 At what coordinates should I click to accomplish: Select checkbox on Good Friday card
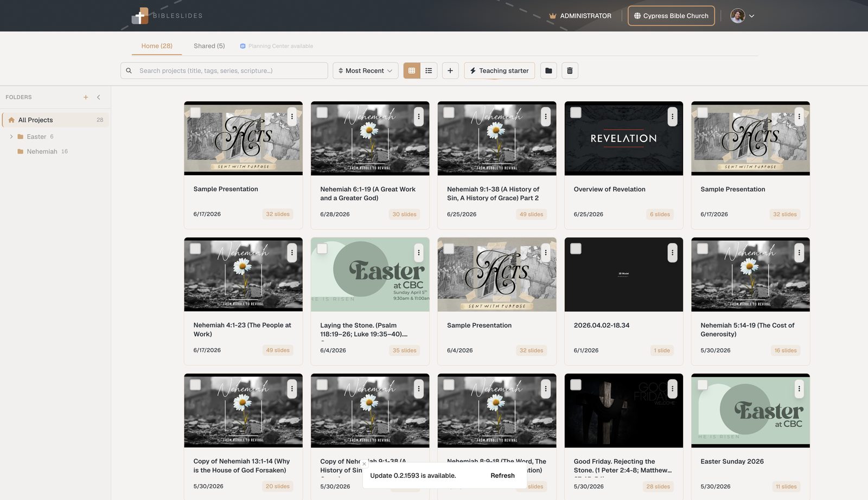[576, 384]
